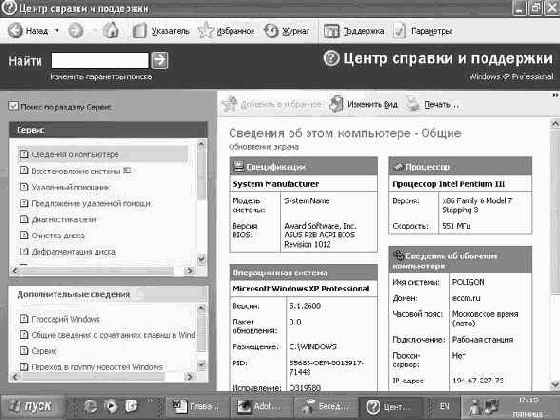
Task: Click Добавить в избранное button
Action: tap(271, 104)
